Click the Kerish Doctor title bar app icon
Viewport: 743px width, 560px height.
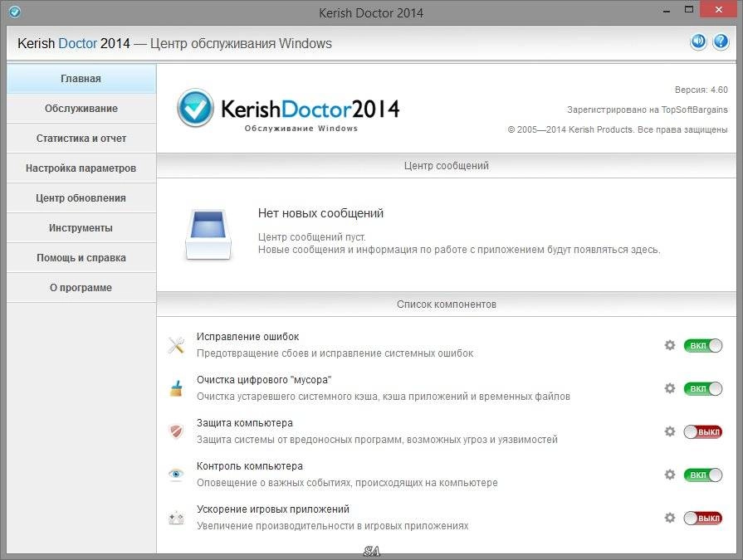(15, 12)
